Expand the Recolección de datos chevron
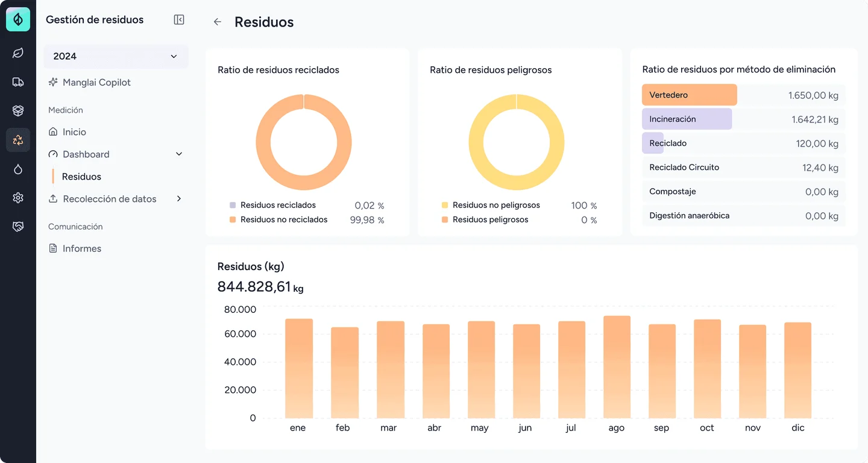Image resolution: width=868 pixels, height=463 pixels. pyautogui.click(x=179, y=199)
